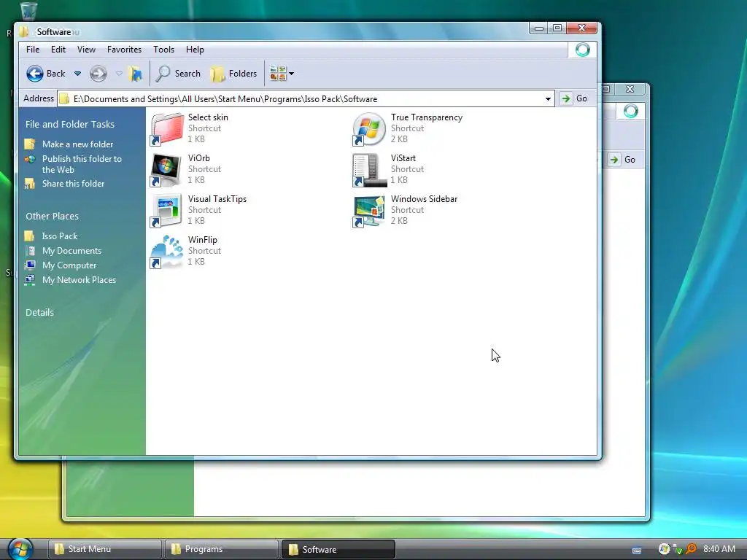Go to Isso Pack folder

pos(60,236)
